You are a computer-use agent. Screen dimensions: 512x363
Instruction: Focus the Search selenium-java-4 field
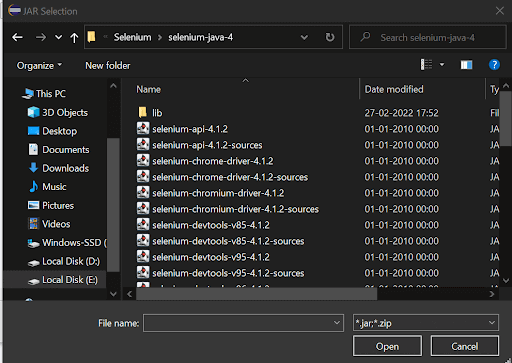(428, 37)
